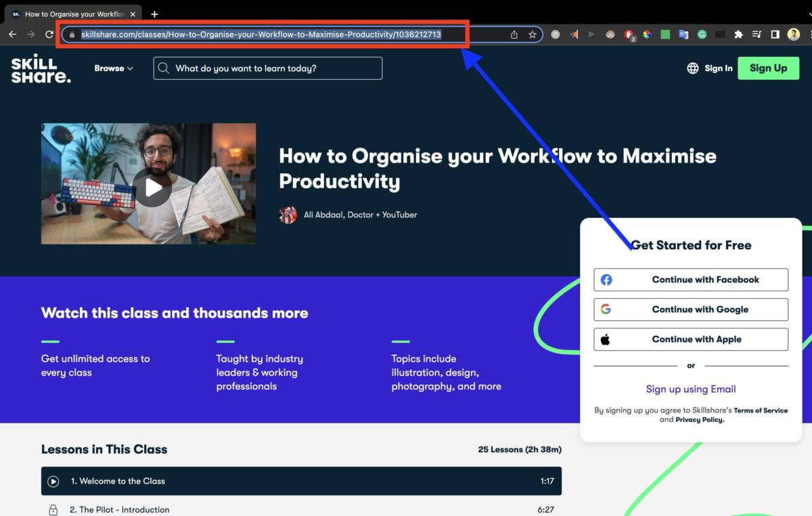Open the media controls queue icon
The width and height of the screenshot is (812, 516).
point(757,35)
